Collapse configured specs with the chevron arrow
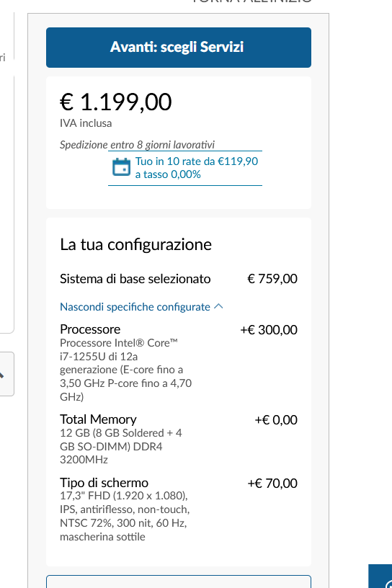The image size is (392, 588). pos(218,306)
